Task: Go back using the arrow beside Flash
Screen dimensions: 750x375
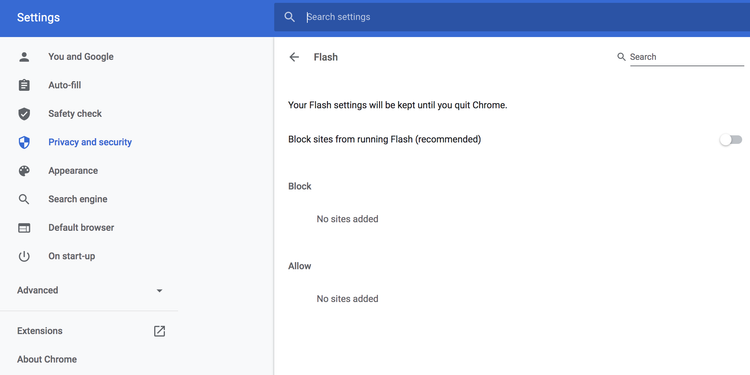Action: [294, 57]
